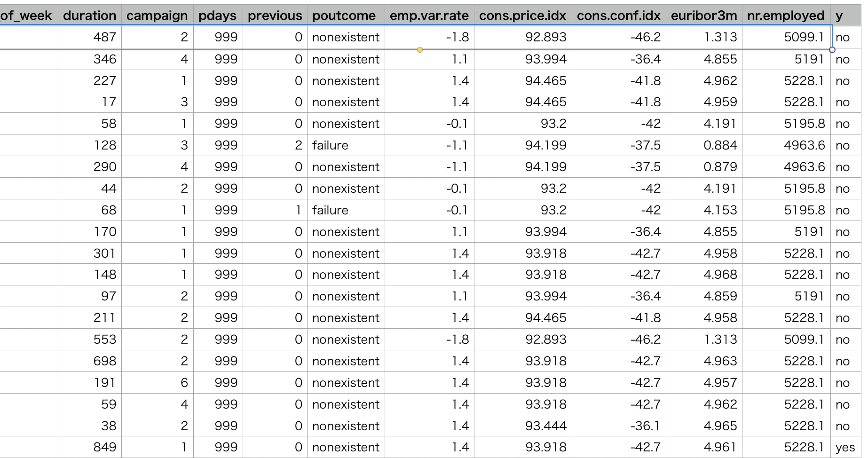Click duration cell with value 17
The height and width of the screenshot is (458, 868).
point(90,102)
